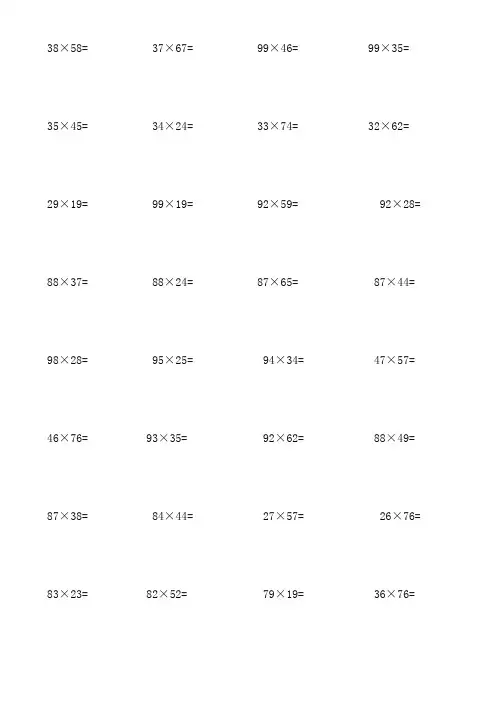
Task: Click the problem 35×45=
Action: point(68,126)
